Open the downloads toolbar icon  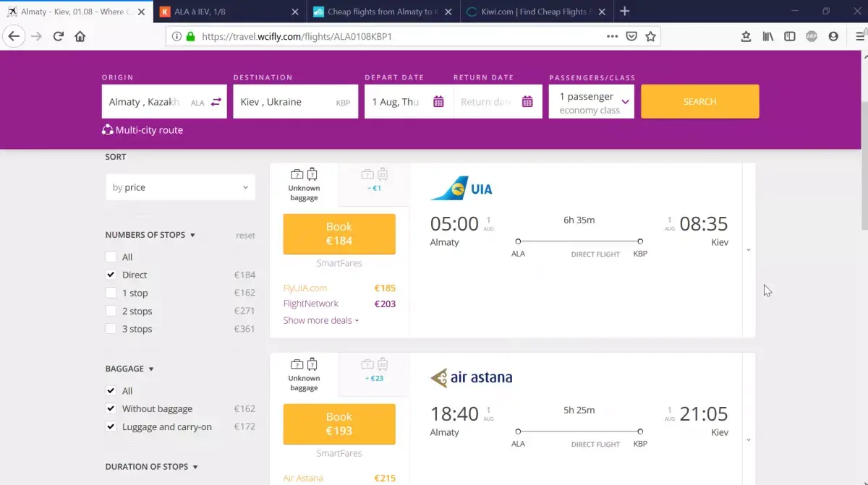pyautogui.click(x=746, y=36)
